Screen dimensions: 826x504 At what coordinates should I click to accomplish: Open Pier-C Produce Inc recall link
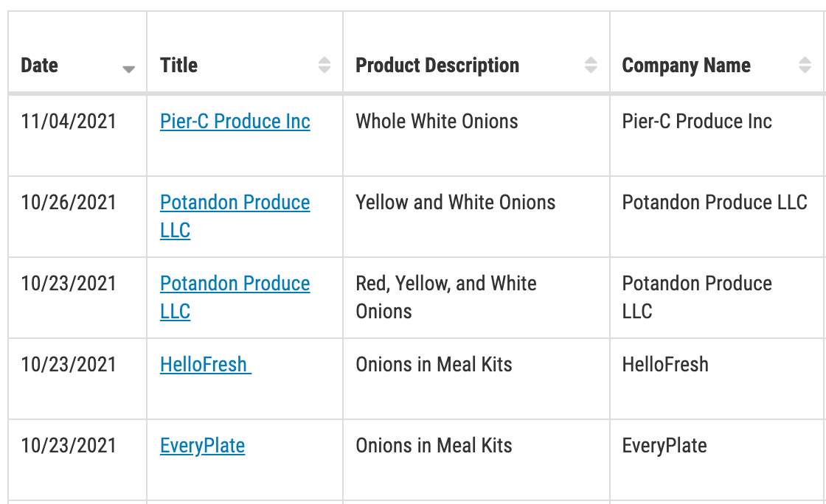coord(235,122)
